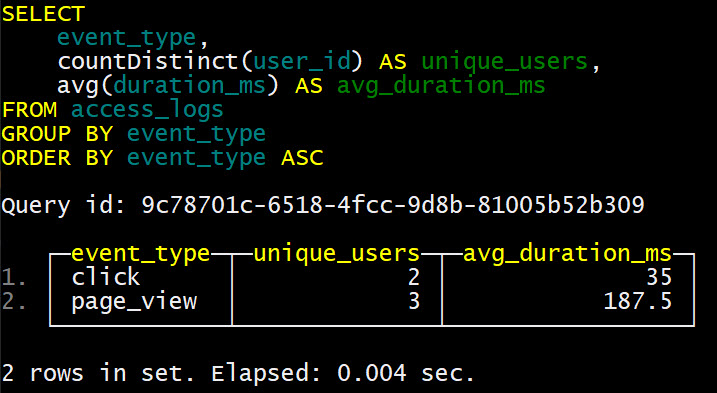Click the unique users value 3
Screen dimensions: 717x393
(414, 301)
